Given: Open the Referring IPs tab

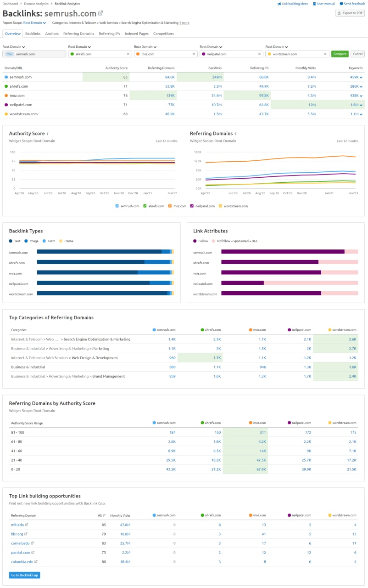Looking at the screenshot, I should (x=109, y=34).
